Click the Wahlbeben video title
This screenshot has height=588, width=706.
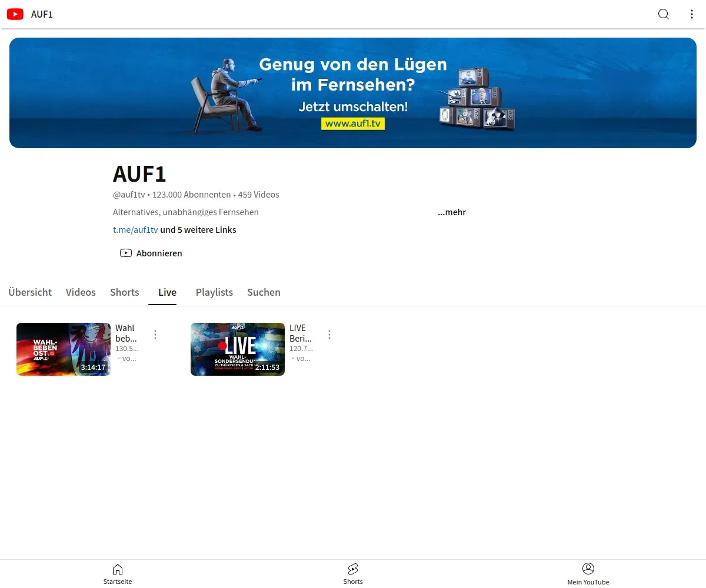[x=126, y=333]
